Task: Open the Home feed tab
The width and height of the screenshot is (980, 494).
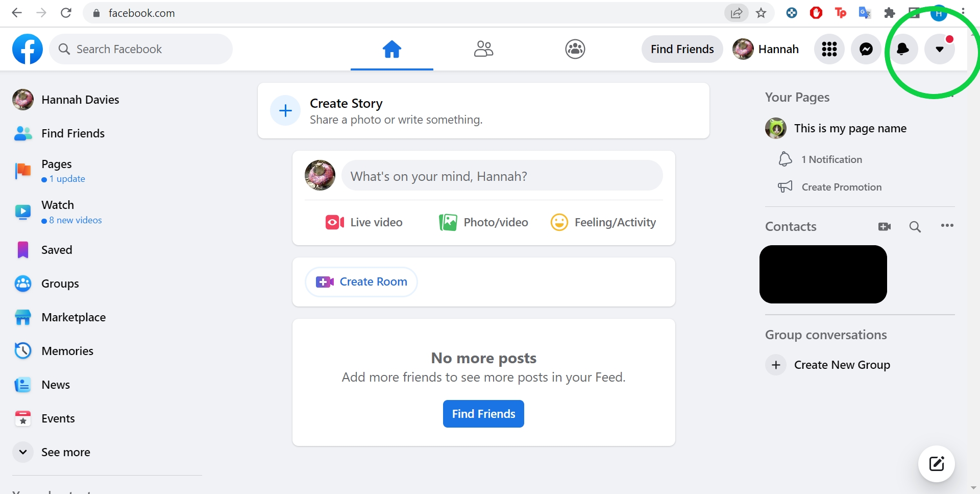Action: pos(392,49)
